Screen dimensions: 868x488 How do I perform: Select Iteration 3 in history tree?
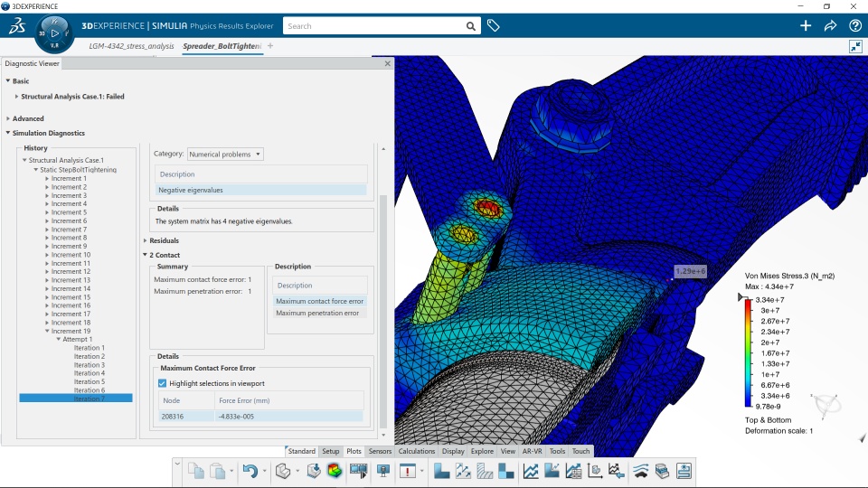[90, 364]
